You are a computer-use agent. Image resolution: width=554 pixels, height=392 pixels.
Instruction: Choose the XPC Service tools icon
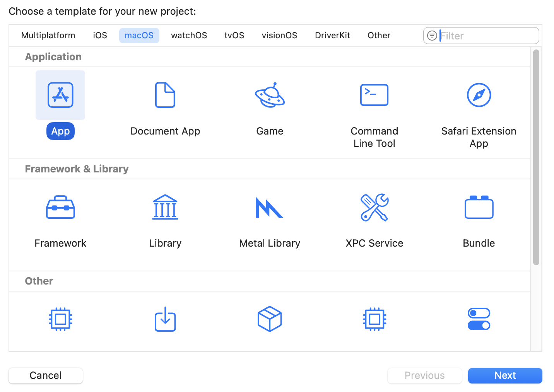(x=374, y=208)
